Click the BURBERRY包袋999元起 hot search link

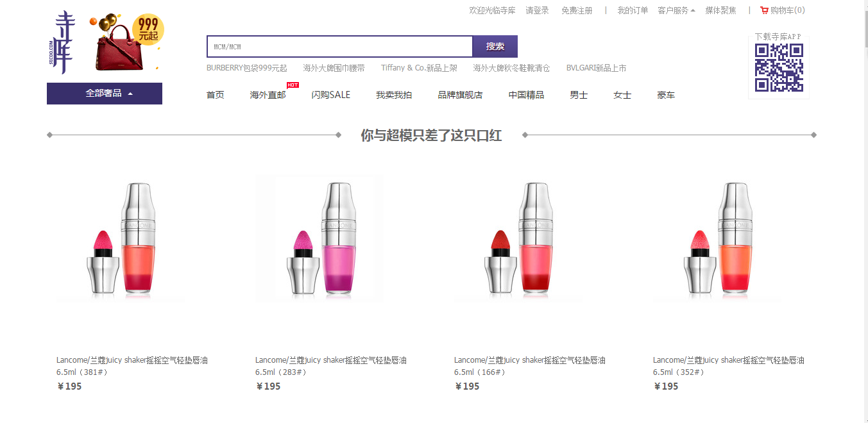click(x=247, y=68)
